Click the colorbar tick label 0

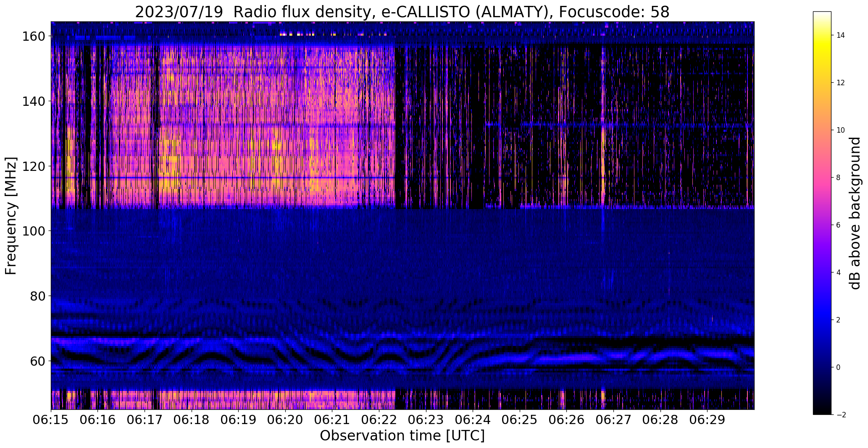(x=838, y=367)
